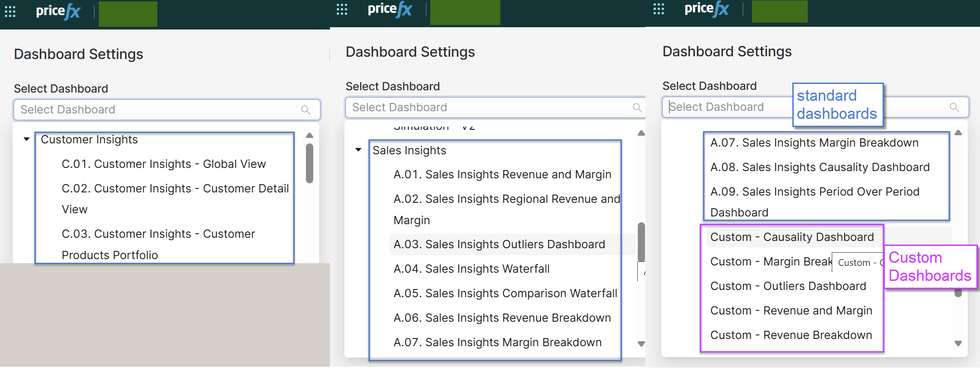This screenshot has height=368, width=980.
Task: Click the scrollbar thumb beside the Customer Insights list
Action: coord(310,163)
